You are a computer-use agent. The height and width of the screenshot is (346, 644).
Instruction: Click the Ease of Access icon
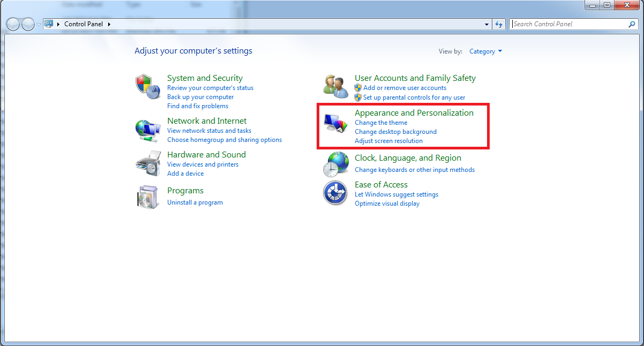[336, 193]
